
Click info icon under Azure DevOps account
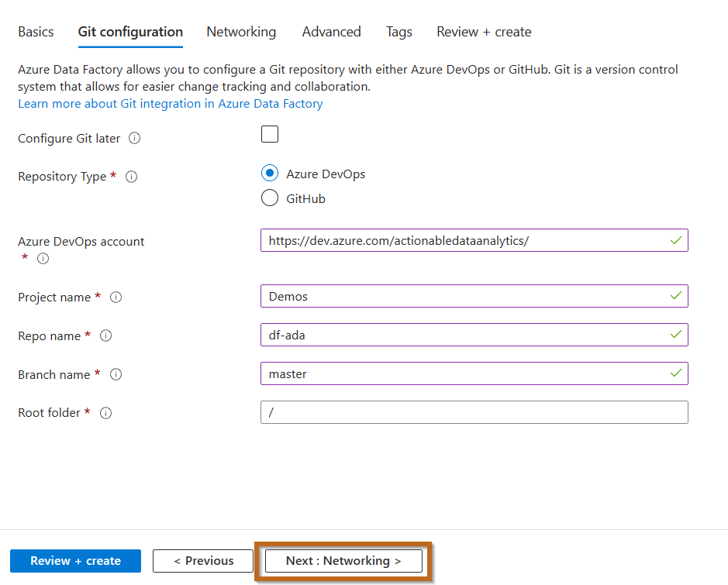[x=43, y=258]
